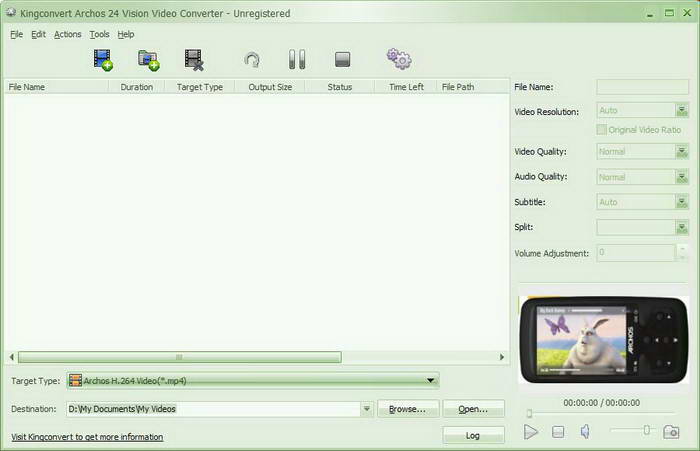The width and height of the screenshot is (700, 451).
Task: Click the File Name input field
Action: tap(642, 87)
